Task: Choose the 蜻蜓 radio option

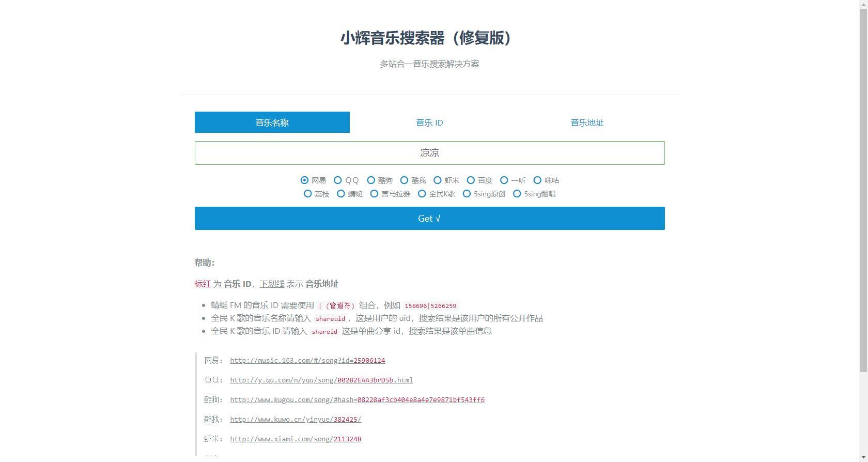Action: tap(340, 194)
